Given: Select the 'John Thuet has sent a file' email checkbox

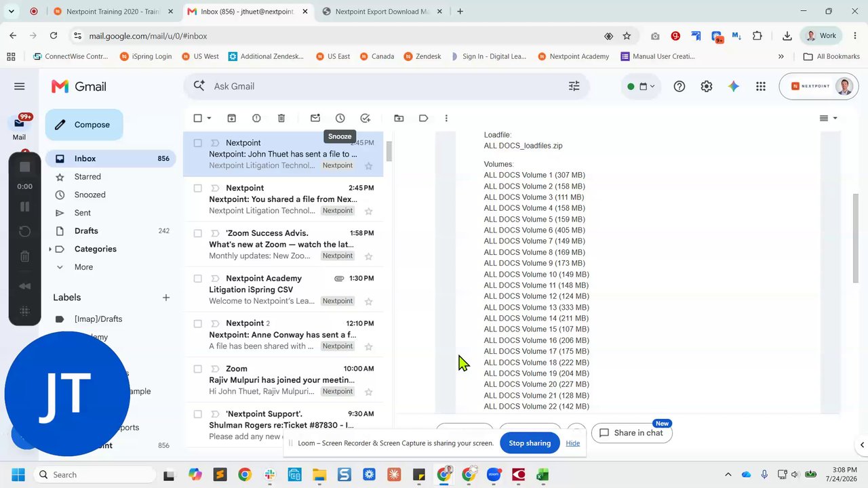Looking at the screenshot, I should 197,143.
